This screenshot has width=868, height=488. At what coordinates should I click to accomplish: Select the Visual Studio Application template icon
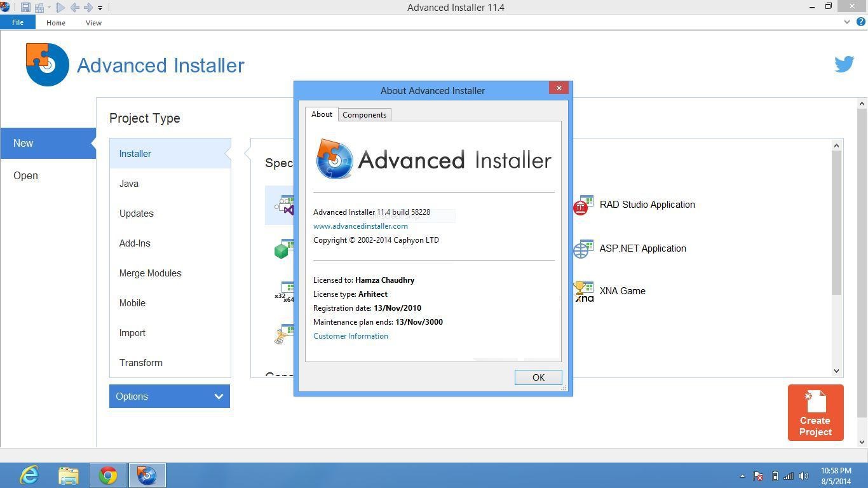pyautogui.click(x=285, y=205)
